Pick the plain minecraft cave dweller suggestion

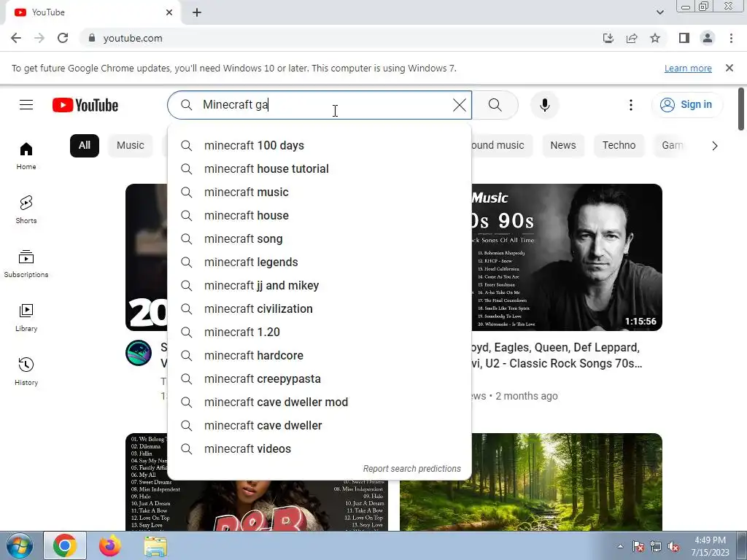(x=320, y=425)
